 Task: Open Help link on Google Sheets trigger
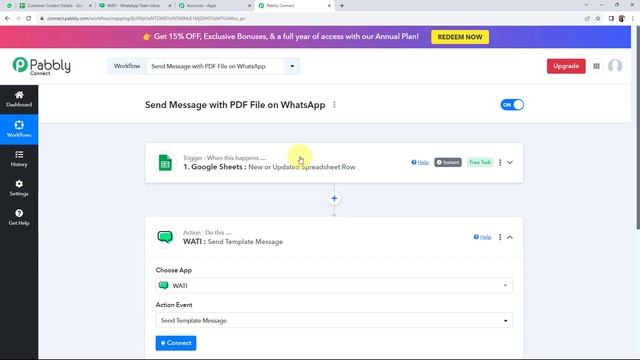pos(420,162)
